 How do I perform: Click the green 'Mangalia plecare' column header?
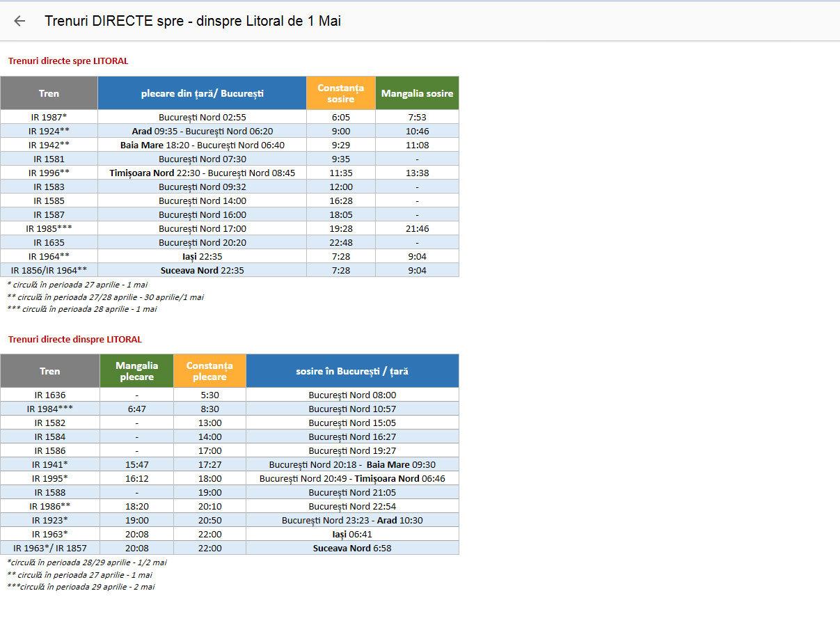(136, 371)
